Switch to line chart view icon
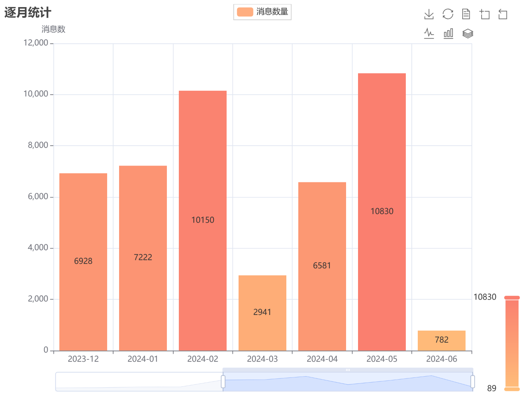 429,34
